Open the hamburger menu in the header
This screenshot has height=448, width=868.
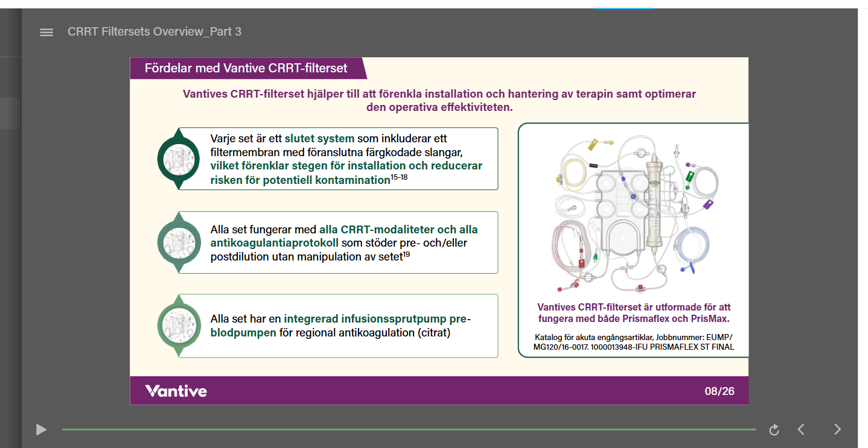pyautogui.click(x=46, y=32)
